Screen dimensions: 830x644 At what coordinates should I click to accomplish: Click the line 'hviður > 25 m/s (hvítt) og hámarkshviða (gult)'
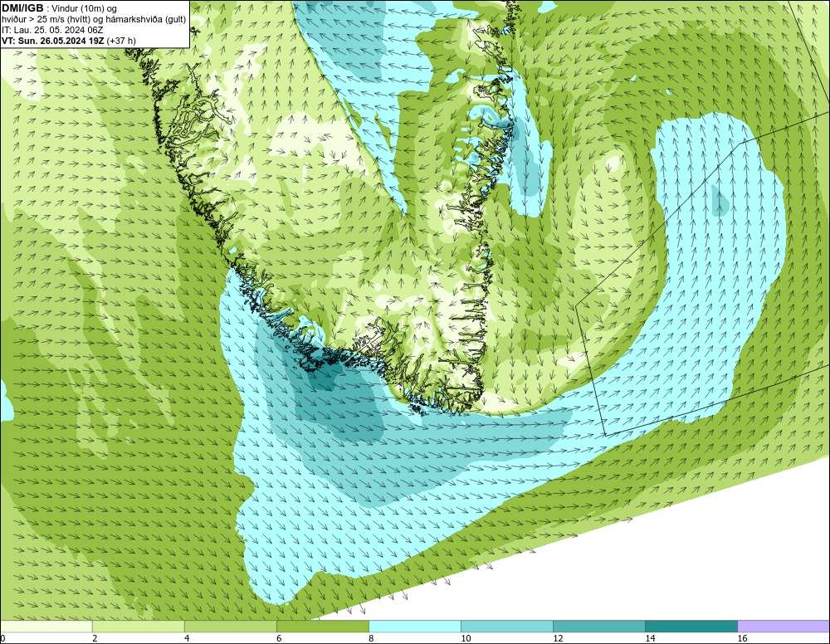point(94,20)
